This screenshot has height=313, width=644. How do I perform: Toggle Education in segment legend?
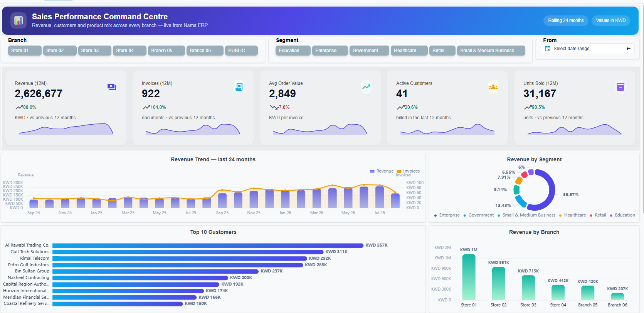pos(622,215)
